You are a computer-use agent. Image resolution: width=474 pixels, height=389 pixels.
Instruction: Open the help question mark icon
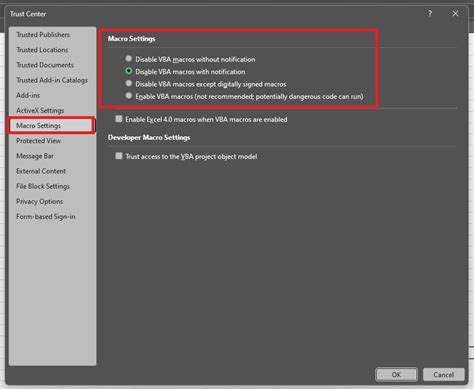[x=430, y=14]
